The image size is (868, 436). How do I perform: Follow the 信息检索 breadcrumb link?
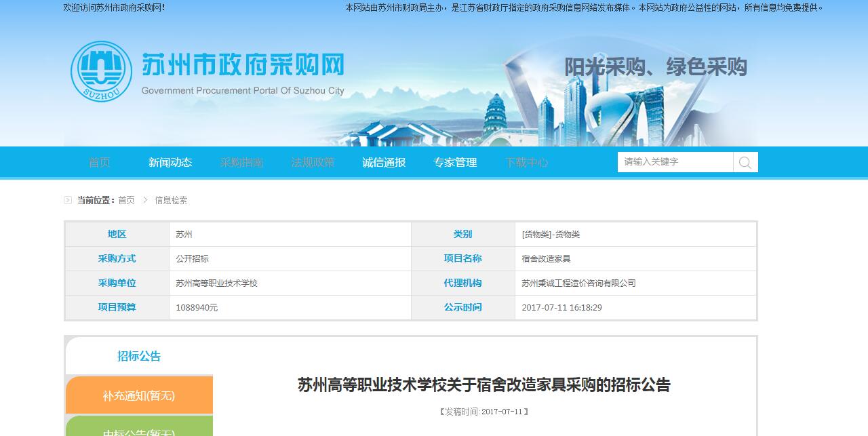(171, 200)
